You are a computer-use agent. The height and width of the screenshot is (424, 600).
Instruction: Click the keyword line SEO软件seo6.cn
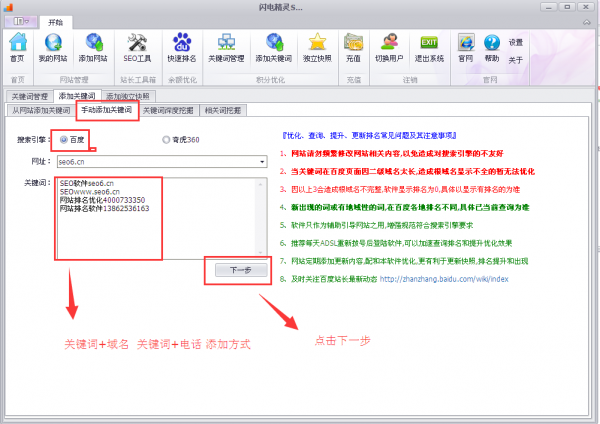click(87, 183)
